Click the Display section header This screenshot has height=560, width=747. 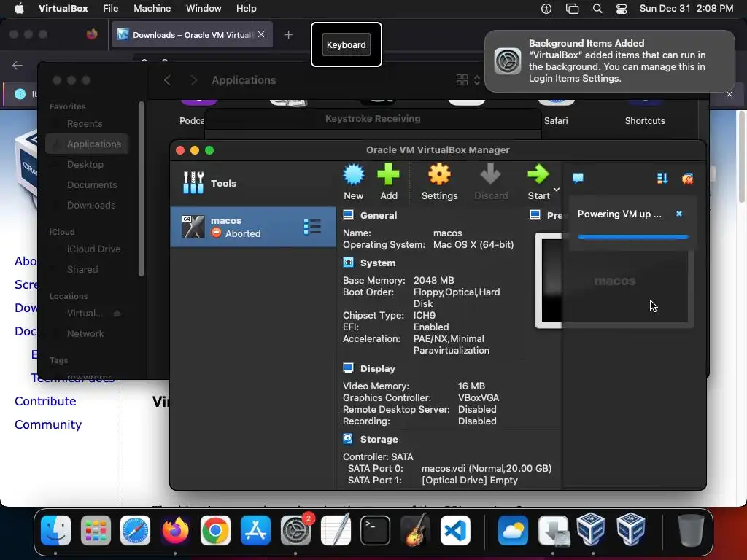tap(378, 368)
